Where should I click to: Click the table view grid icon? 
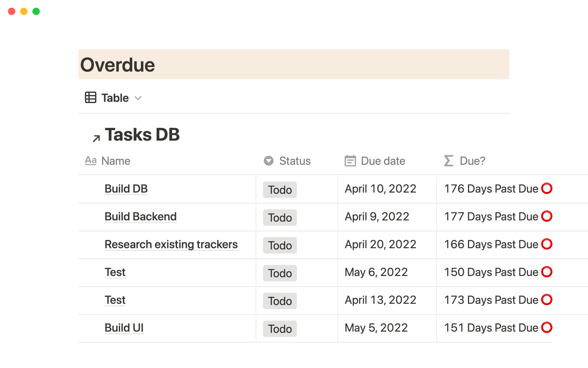tap(90, 98)
